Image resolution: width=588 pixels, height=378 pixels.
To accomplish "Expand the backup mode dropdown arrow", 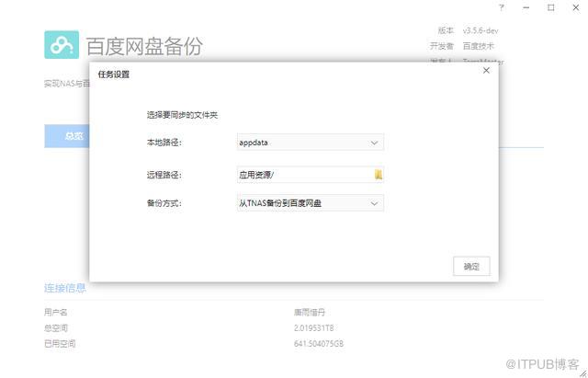I will [374, 203].
